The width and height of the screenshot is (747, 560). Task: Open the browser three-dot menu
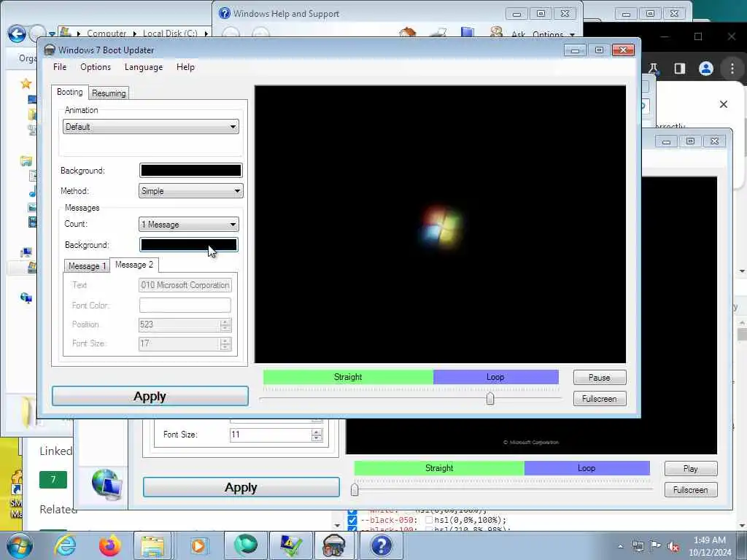tap(732, 69)
